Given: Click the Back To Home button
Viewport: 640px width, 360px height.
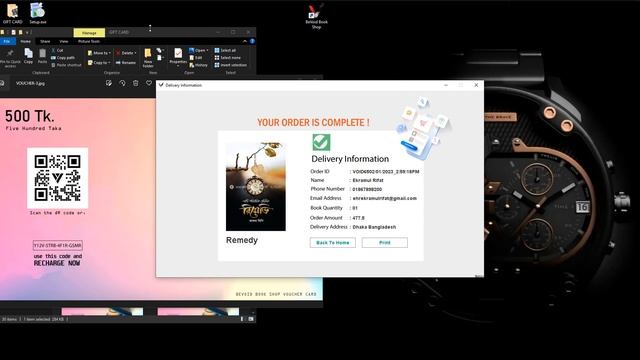Looking at the screenshot, I should click(x=333, y=242).
